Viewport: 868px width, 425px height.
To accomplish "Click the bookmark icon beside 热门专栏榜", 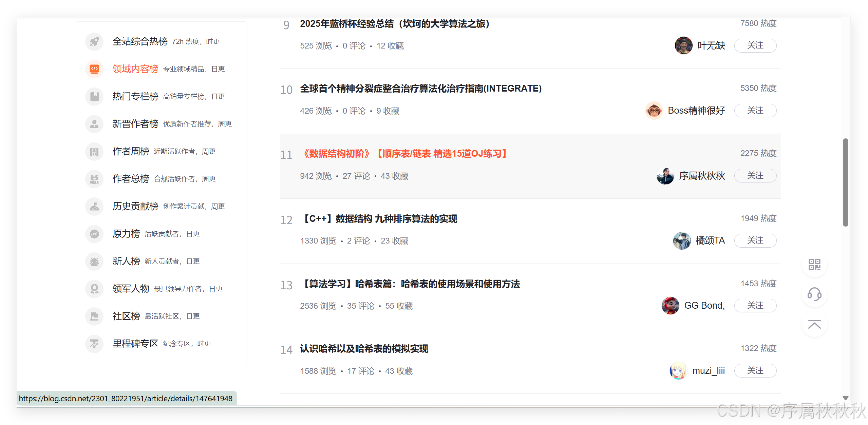I will coord(94,96).
